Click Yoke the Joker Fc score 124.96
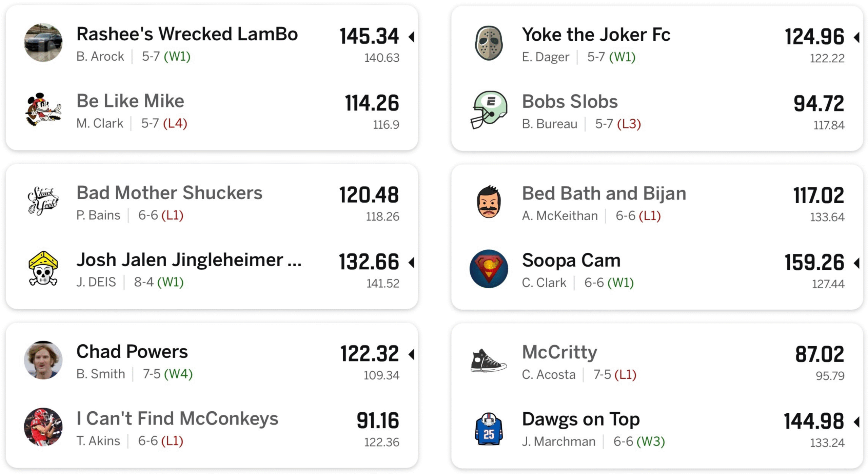Viewport: 868px width, 474px height. click(814, 37)
